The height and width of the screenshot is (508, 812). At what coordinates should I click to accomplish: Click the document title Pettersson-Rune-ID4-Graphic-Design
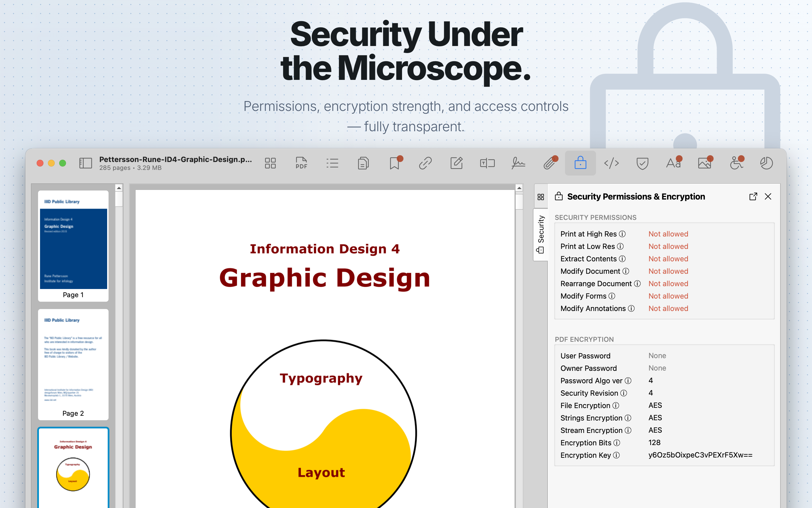(175, 159)
